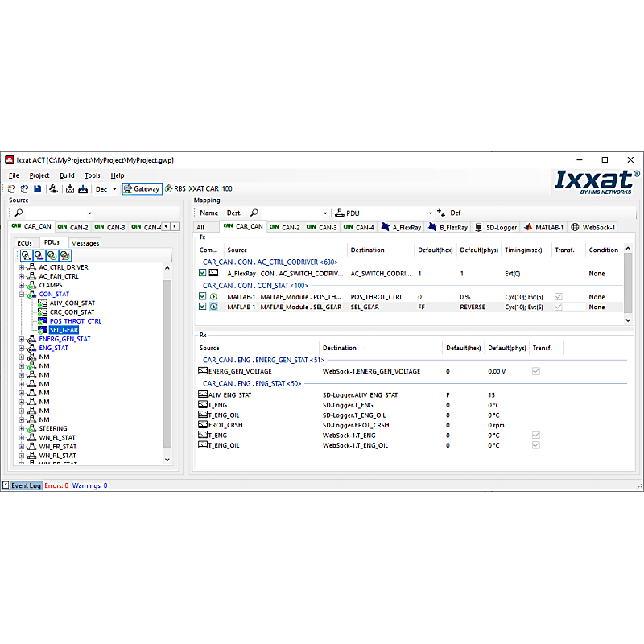Click the Save project icon in the toolbar
The height and width of the screenshot is (644, 644).
(36, 188)
